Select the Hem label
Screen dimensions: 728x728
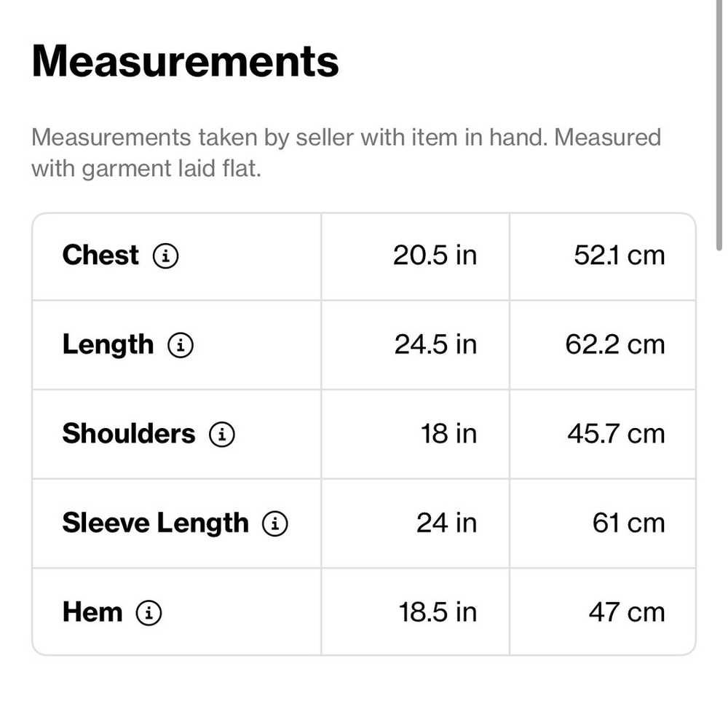92,612
